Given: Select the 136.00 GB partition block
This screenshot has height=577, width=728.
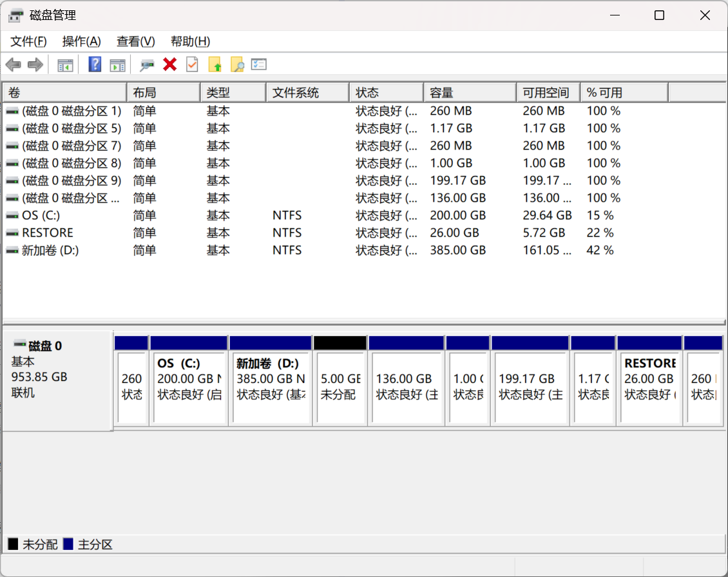Looking at the screenshot, I should [407, 380].
